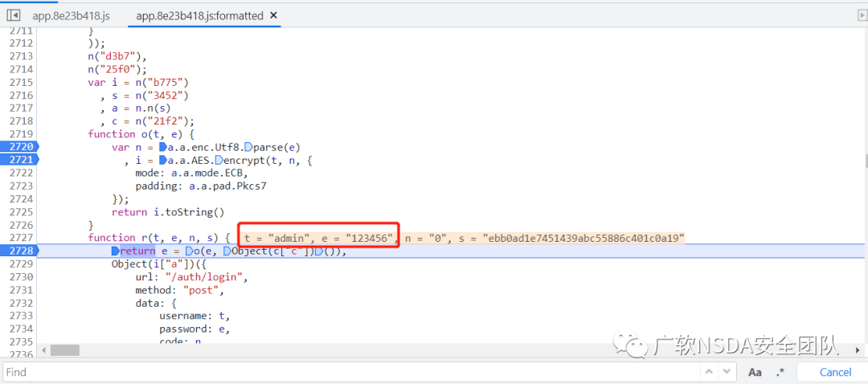Click the "/auth/login" url string

[203, 276]
